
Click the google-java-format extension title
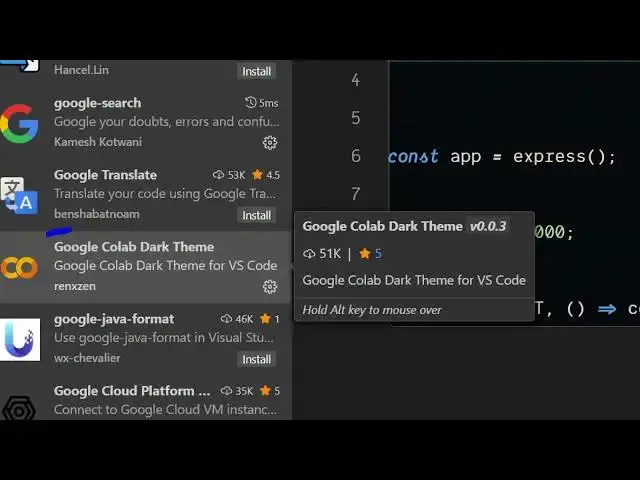[x=114, y=319]
